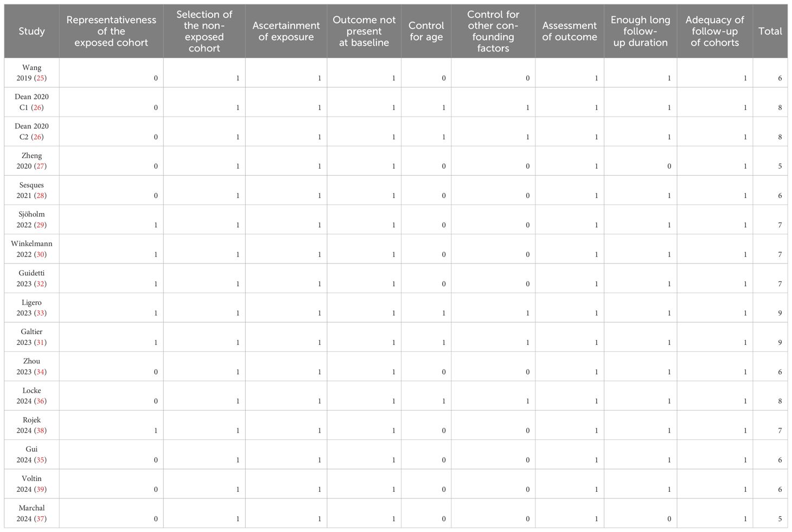Image resolution: width=792 pixels, height=532 pixels.
Task: Click the reference link 25 for Wang 2019
Action: point(40,78)
